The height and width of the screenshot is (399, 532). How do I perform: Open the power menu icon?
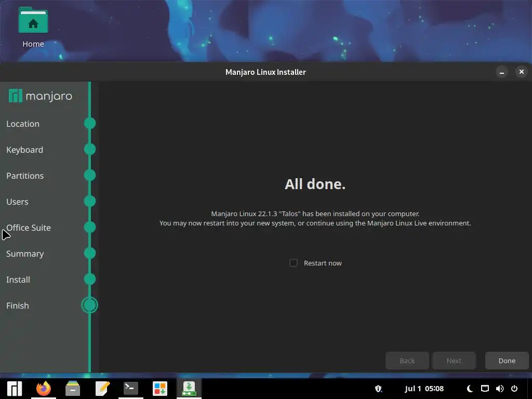pos(514,389)
